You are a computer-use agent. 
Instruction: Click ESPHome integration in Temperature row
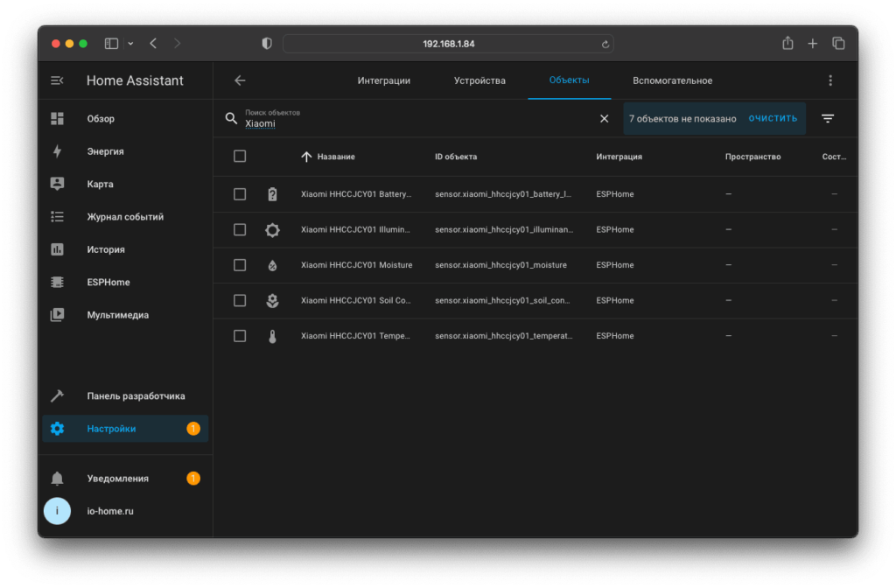click(x=615, y=336)
